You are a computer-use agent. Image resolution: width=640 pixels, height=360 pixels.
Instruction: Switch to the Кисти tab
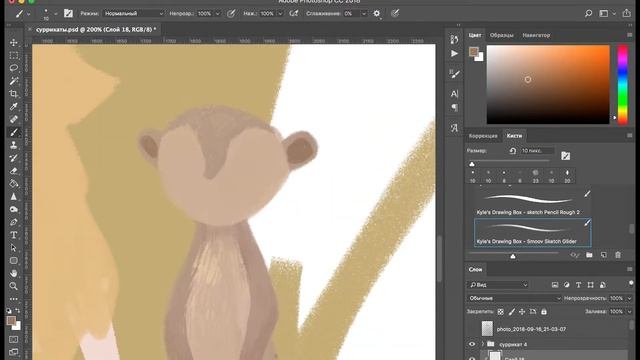(514, 136)
